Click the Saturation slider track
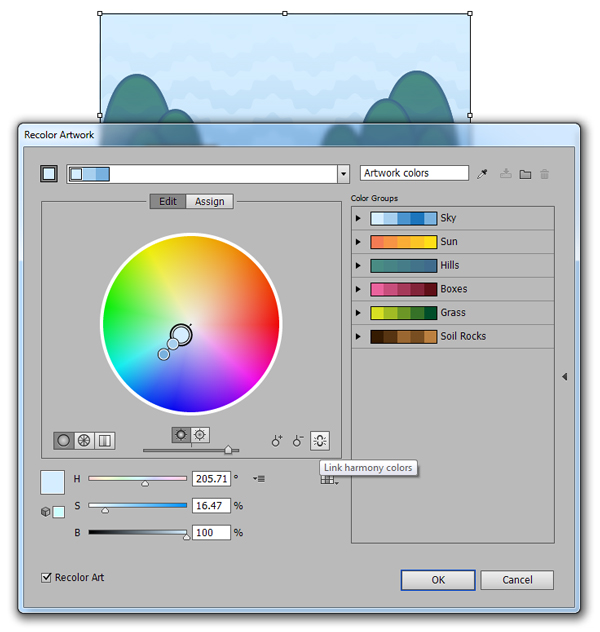 (x=137, y=505)
